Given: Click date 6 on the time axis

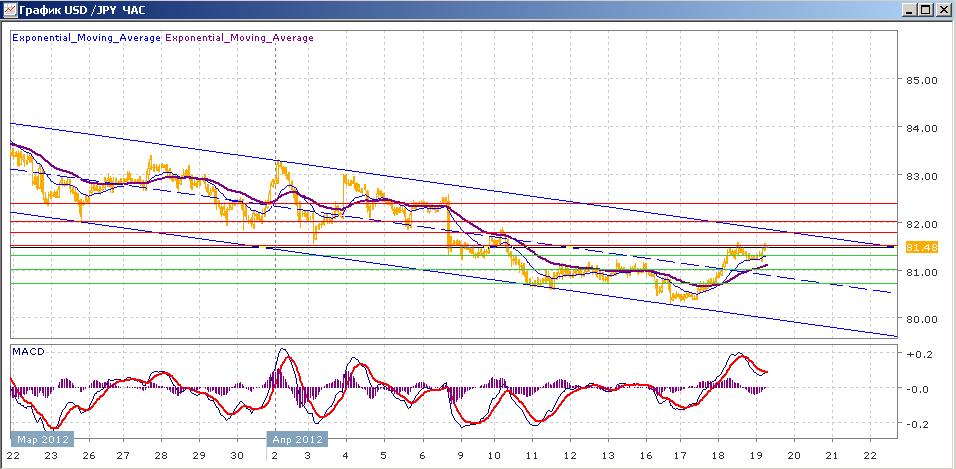Looking at the screenshot, I should point(423,456).
